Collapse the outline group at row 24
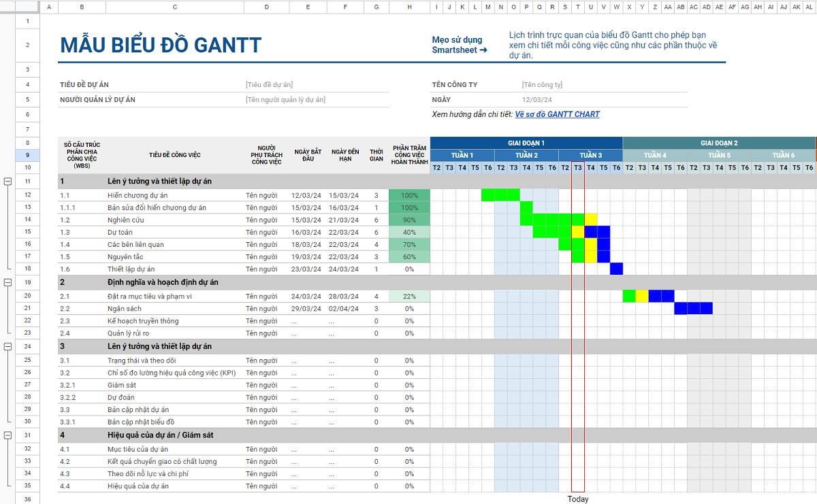The width and height of the screenshot is (817, 504). coord(7,346)
